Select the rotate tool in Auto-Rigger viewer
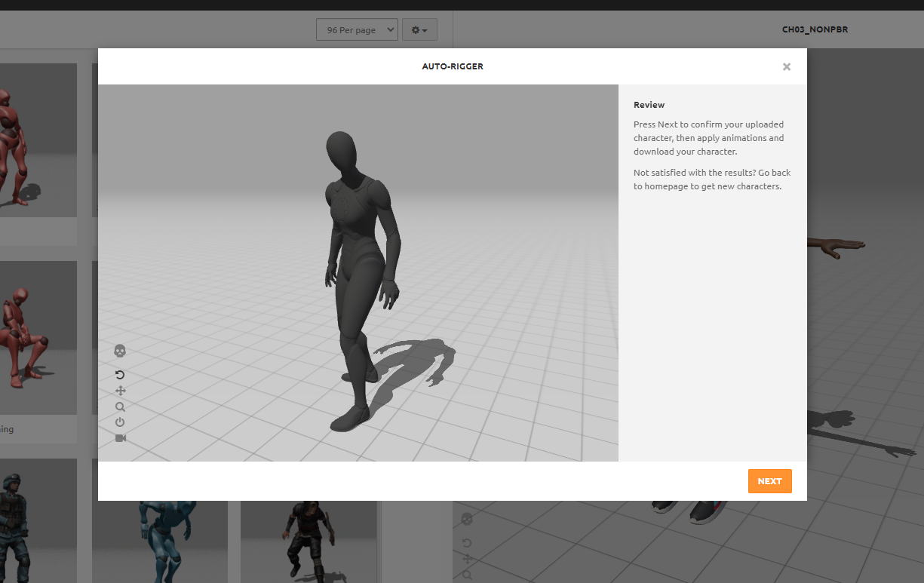The height and width of the screenshot is (583, 924). (120, 375)
